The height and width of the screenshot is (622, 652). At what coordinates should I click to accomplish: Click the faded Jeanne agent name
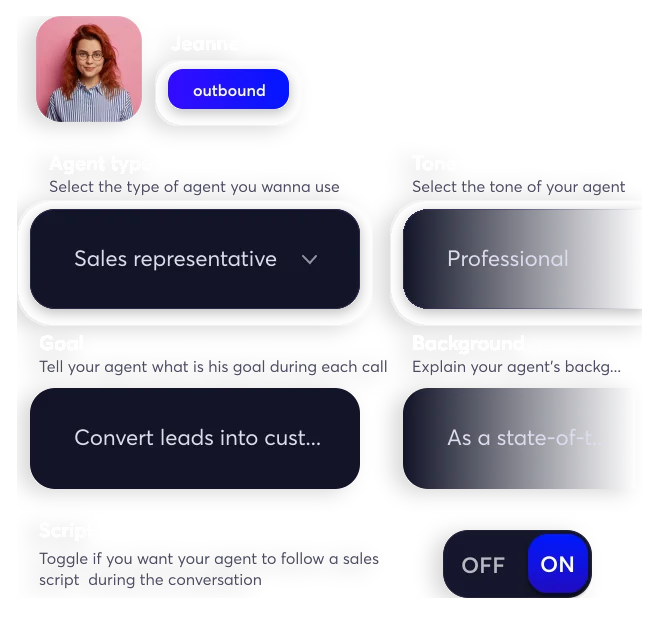[204, 44]
